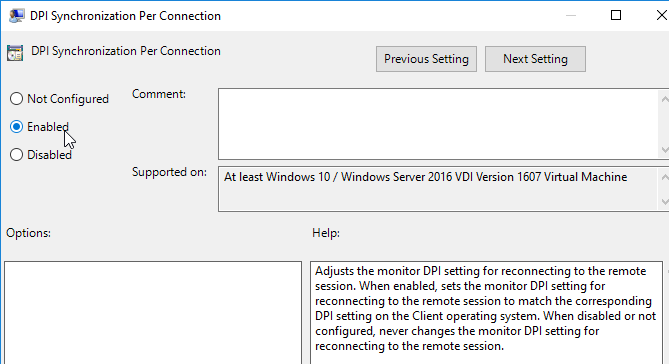
Task: Click inside the Comment text box
Action: [x=438, y=124]
